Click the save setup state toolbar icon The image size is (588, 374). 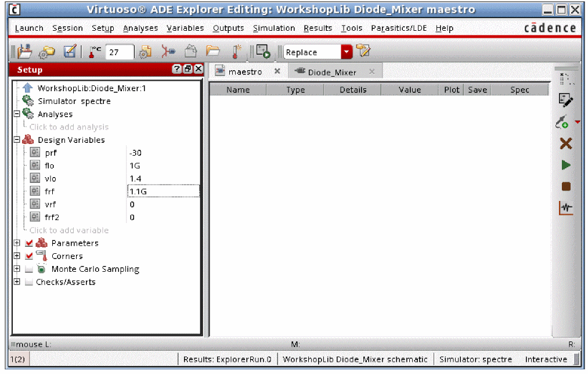(25, 51)
